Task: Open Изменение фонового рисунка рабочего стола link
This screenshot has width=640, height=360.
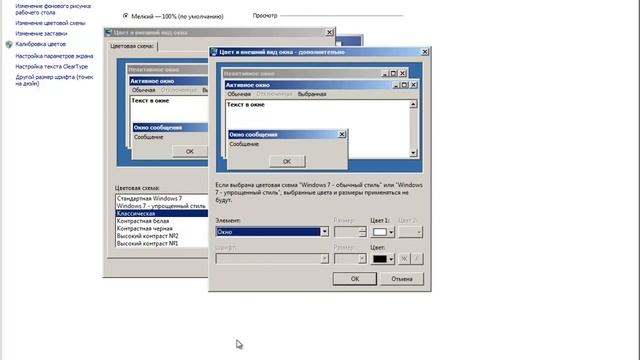Action: click(53, 9)
